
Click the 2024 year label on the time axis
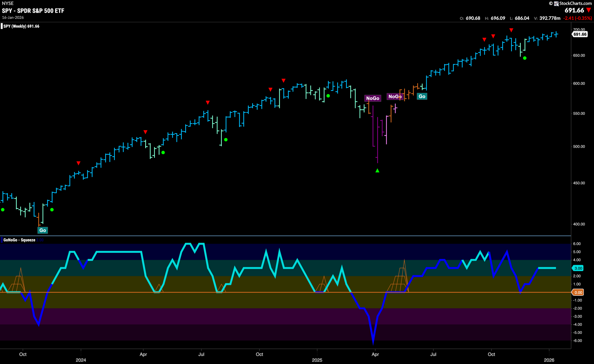[x=81, y=360]
